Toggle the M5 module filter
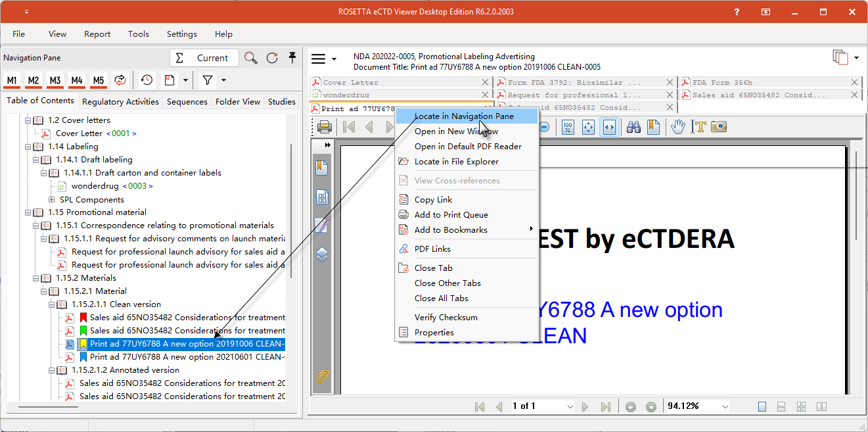 click(99, 80)
